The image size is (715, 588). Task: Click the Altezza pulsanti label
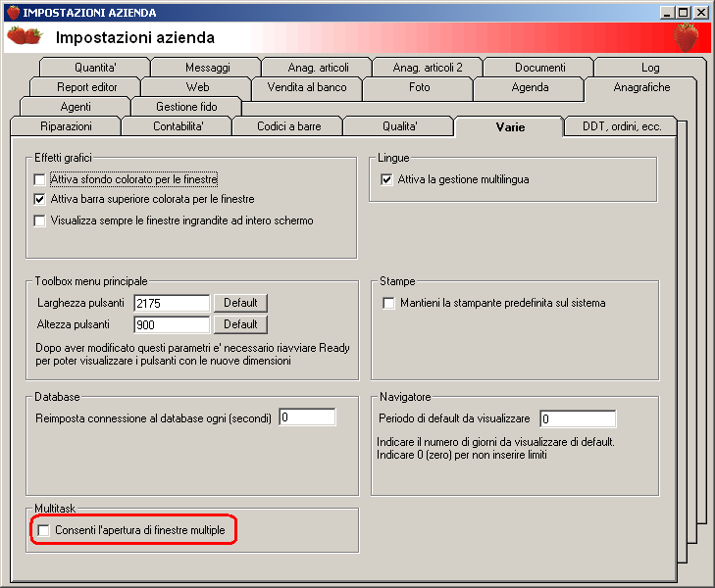pos(73,324)
